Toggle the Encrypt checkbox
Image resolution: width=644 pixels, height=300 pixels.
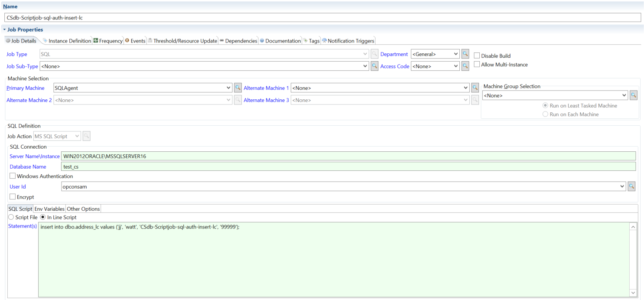click(x=13, y=197)
